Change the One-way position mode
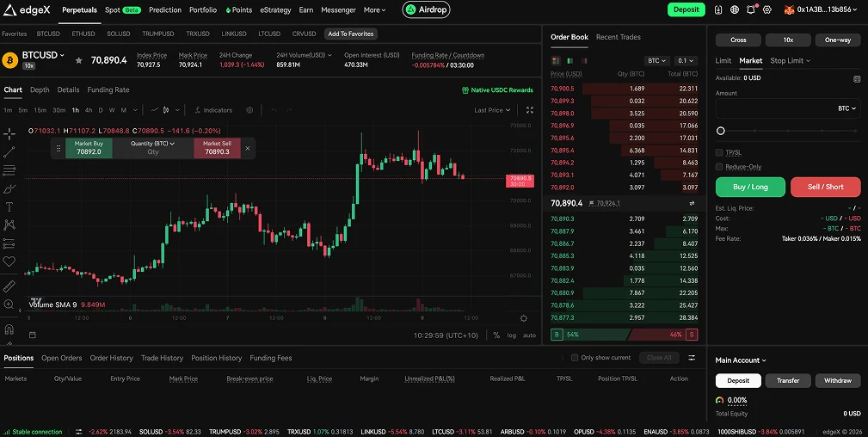This screenshot has height=437, width=868. (838, 40)
